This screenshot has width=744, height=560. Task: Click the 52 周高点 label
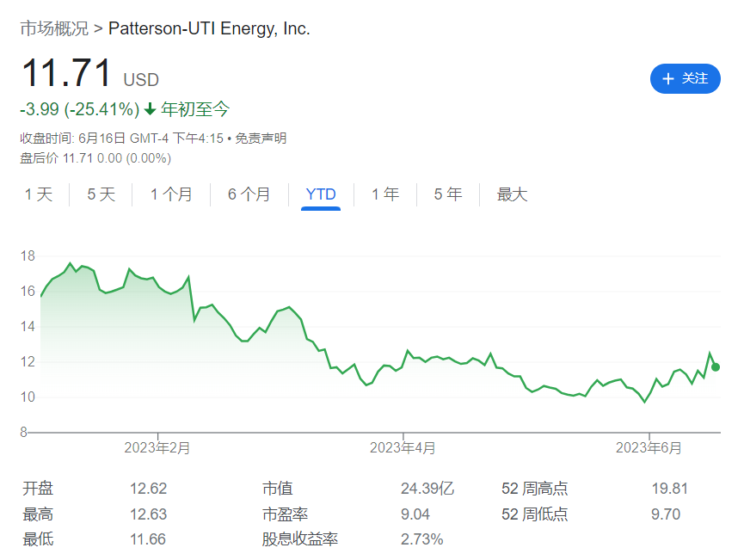535,489
